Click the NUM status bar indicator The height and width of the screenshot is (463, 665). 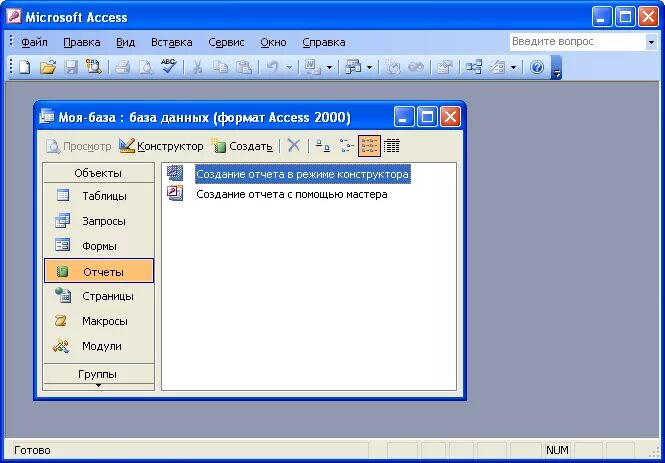(x=557, y=450)
